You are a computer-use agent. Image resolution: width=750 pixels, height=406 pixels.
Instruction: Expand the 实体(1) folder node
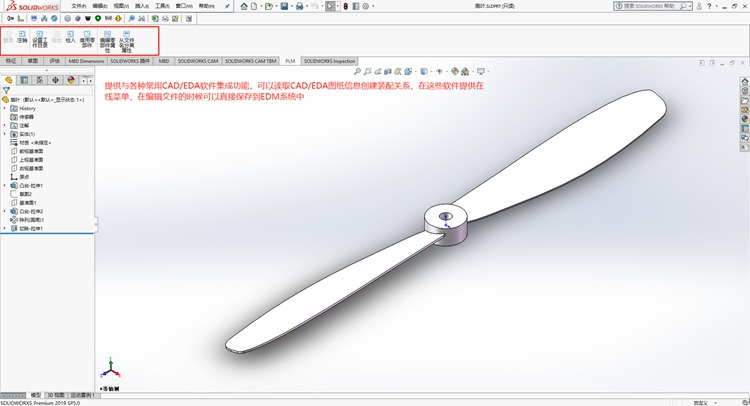pos(5,133)
